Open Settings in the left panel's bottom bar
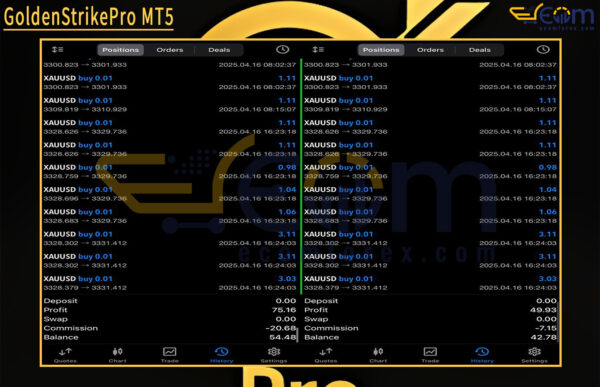Image resolution: width=600 pixels, height=387 pixels. [274, 355]
